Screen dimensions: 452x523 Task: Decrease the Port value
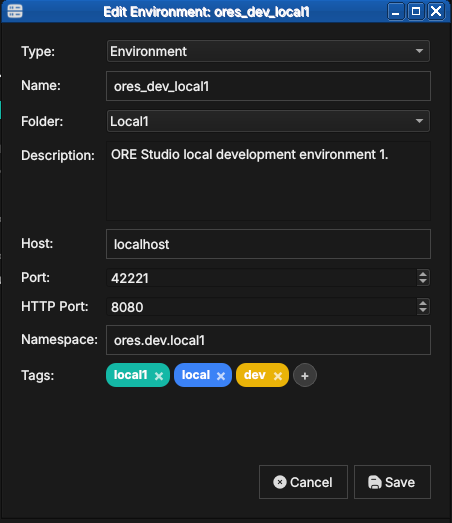[423, 282]
